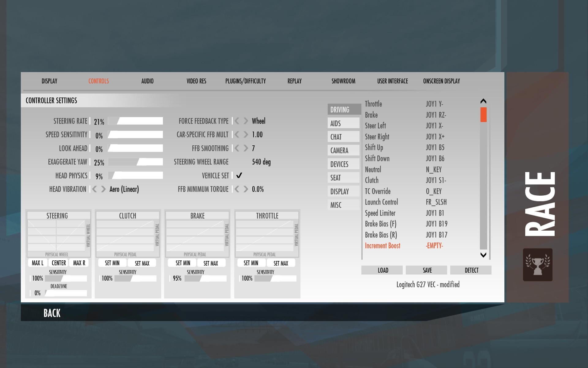Image resolution: width=588 pixels, height=368 pixels.
Task: Click left arrow for FFB Minimum Torque
Action: click(237, 189)
